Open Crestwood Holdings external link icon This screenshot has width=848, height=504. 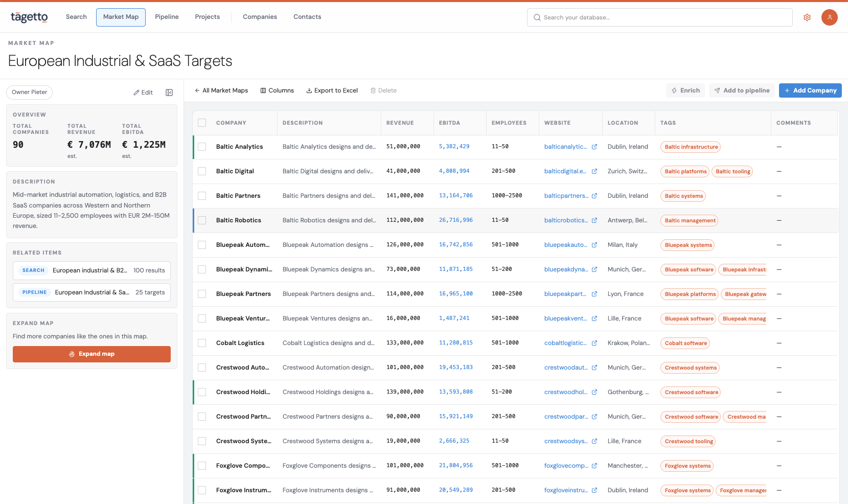594,392
